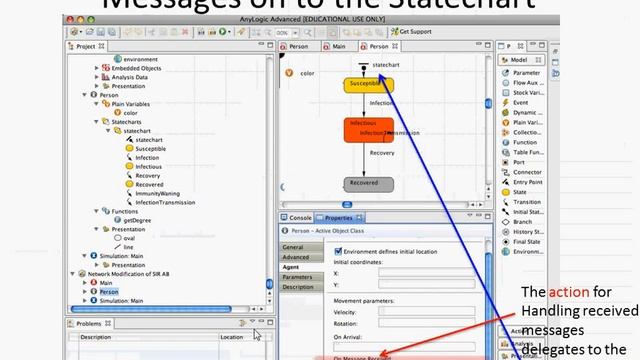Click the Location column header in Problems
The image size is (640, 360).
pos(243,337)
